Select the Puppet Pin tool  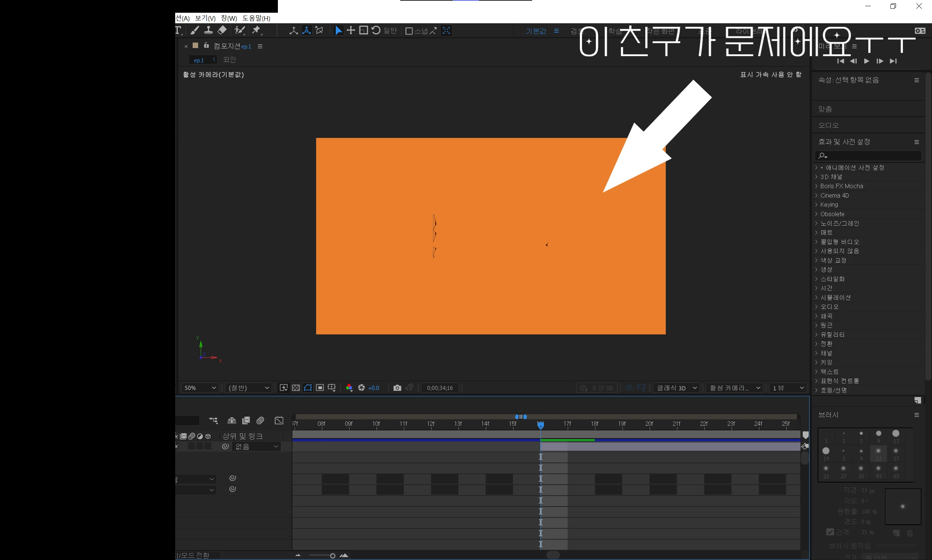point(256,30)
